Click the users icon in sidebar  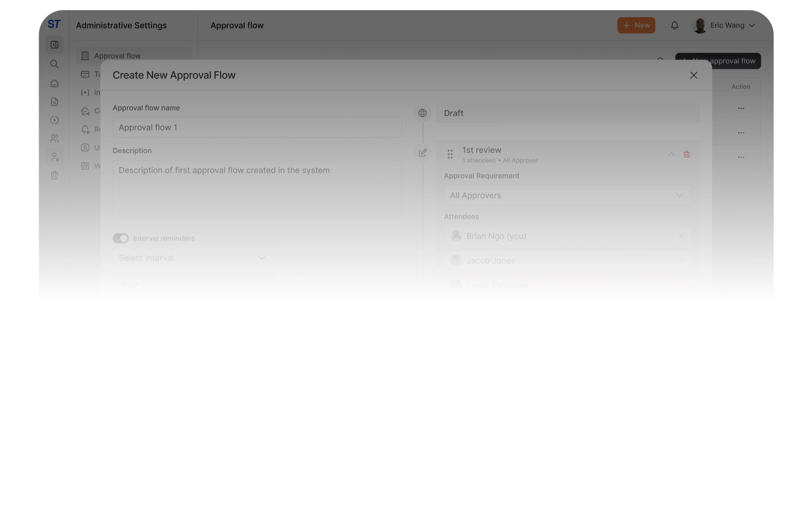pos(54,139)
